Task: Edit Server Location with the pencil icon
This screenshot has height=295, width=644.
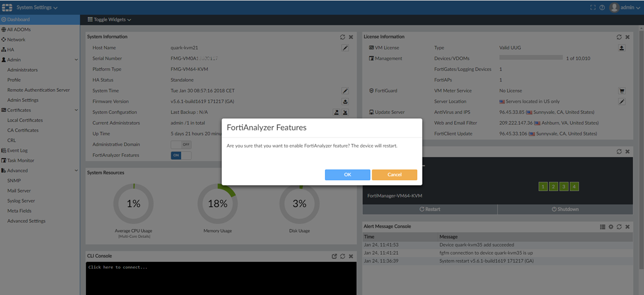Action: (622, 102)
